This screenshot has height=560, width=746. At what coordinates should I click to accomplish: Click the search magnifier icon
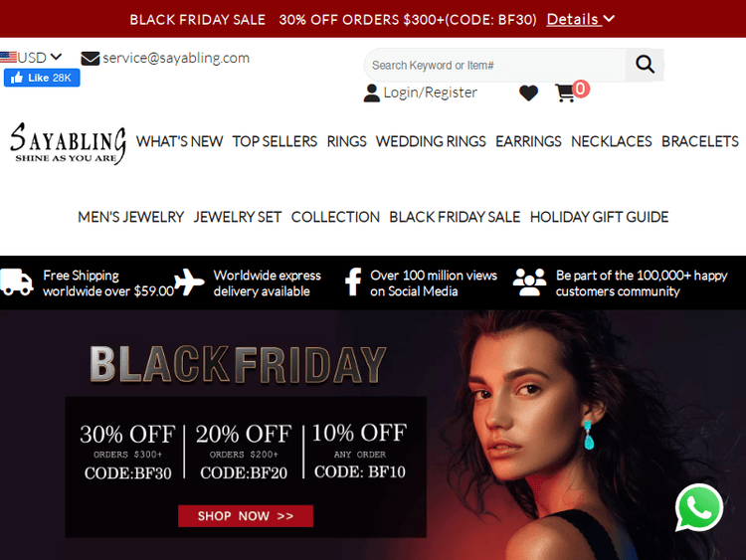(645, 65)
